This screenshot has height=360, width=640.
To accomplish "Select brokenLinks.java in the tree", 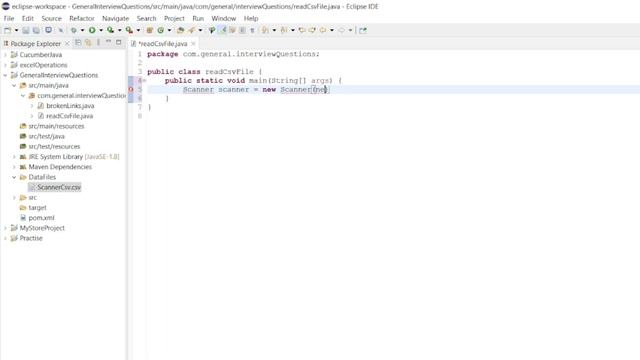I will tap(70, 106).
